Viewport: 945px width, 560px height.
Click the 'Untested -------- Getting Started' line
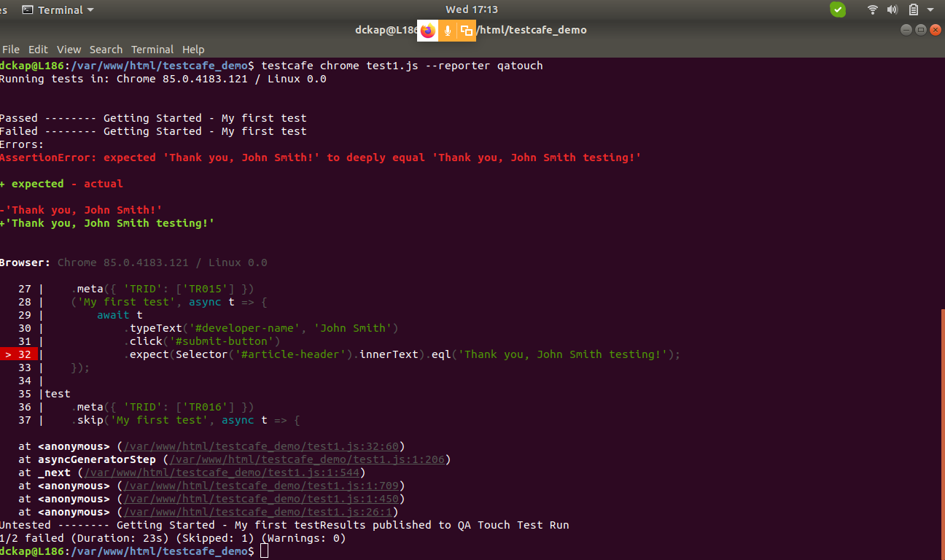click(284, 525)
